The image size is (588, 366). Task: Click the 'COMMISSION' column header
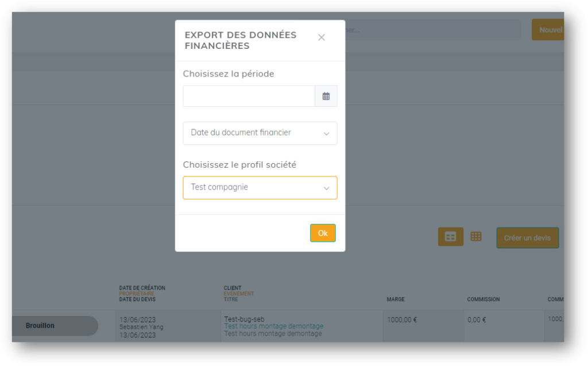pos(483,299)
